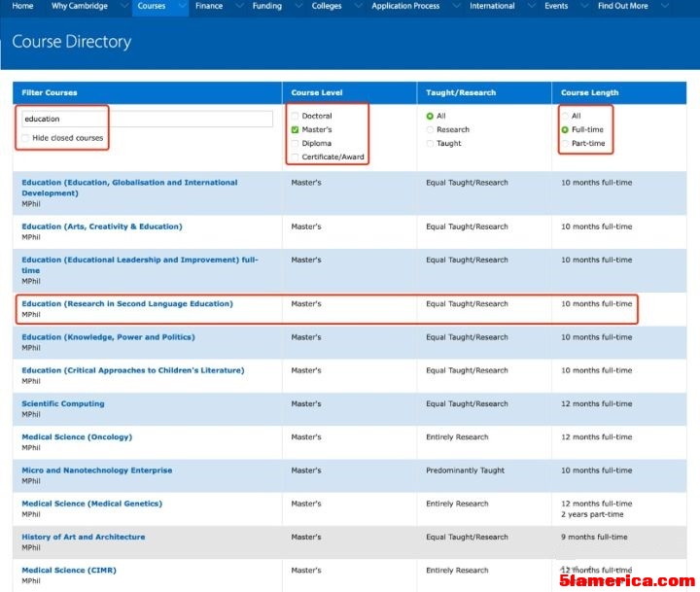Viewport: 700px width, 592px height.
Task: Click the filter courses search field
Action: pos(148,119)
